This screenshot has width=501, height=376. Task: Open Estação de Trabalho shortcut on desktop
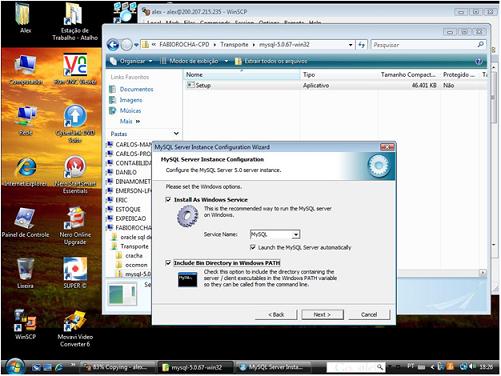75,21
